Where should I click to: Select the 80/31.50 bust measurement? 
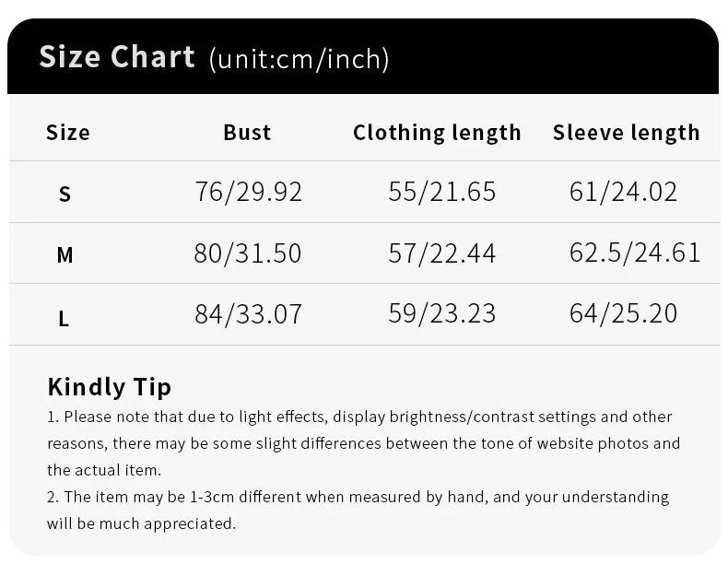[248, 253]
